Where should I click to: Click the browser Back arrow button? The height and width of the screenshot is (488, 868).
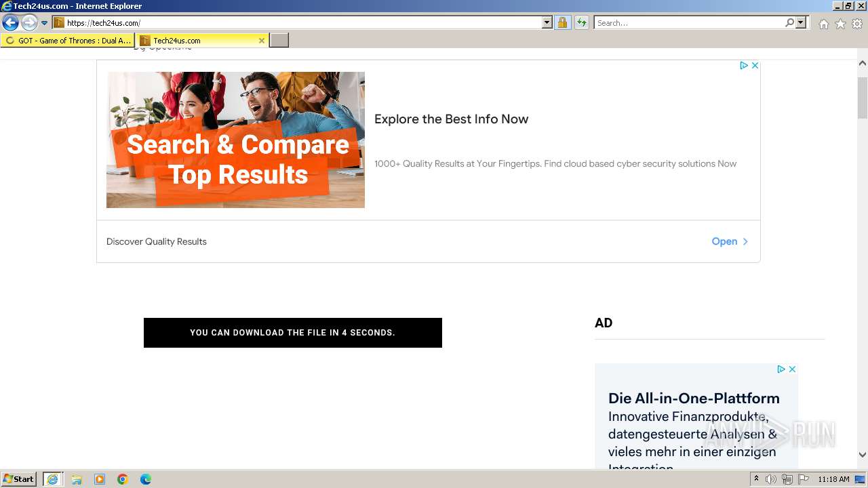coord(10,23)
